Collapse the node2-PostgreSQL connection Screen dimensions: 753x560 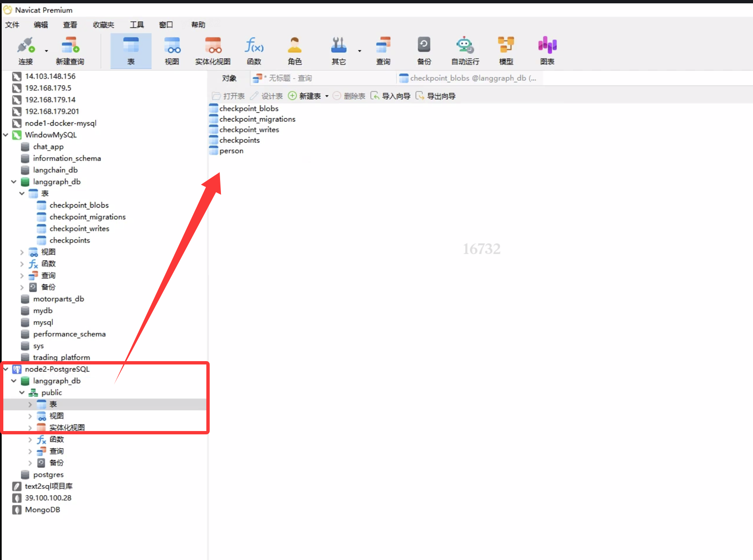pyautogui.click(x=6, y=369)
